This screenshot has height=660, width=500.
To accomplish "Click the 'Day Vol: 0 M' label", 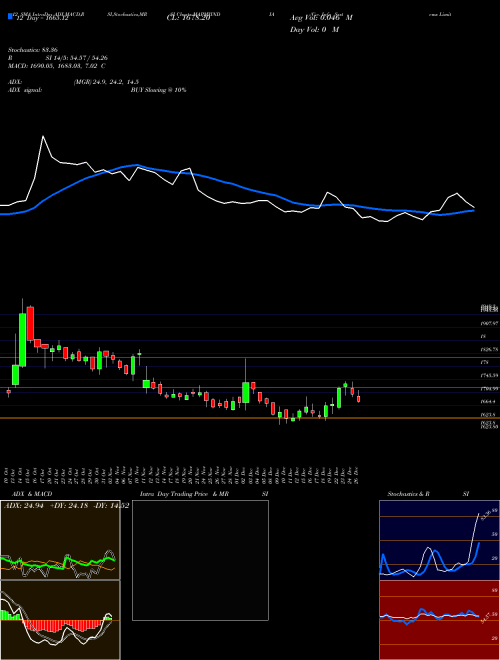I will pos(314,29).
